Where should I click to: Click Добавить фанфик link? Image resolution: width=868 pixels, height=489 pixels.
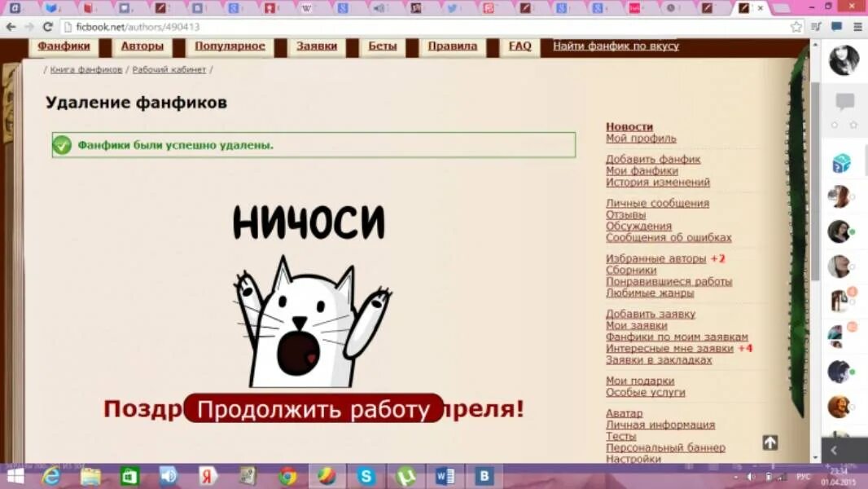653,159
